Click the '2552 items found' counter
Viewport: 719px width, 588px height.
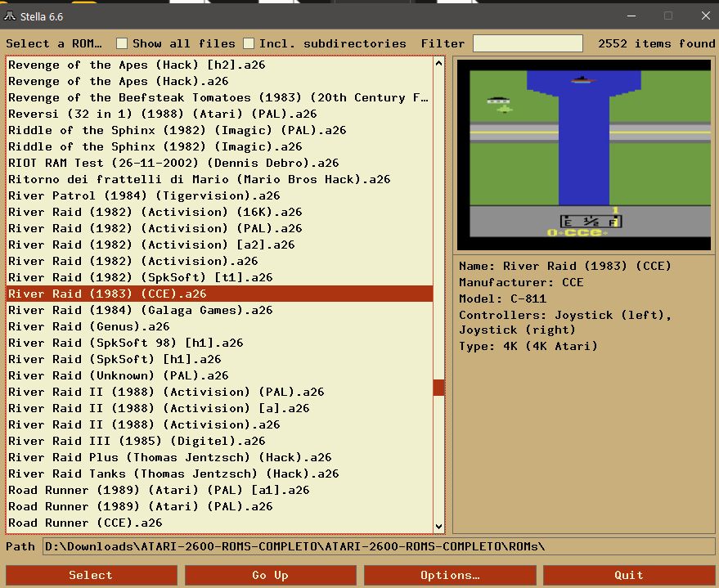coord(657,43)
